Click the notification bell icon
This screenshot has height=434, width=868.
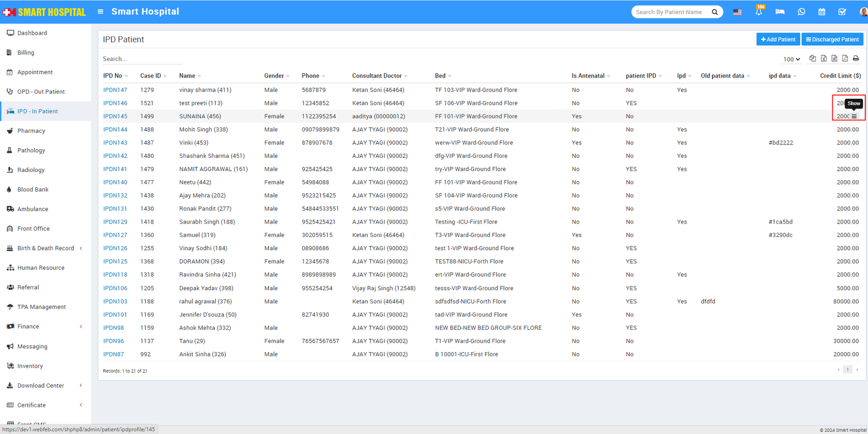(x=758, y=12)
